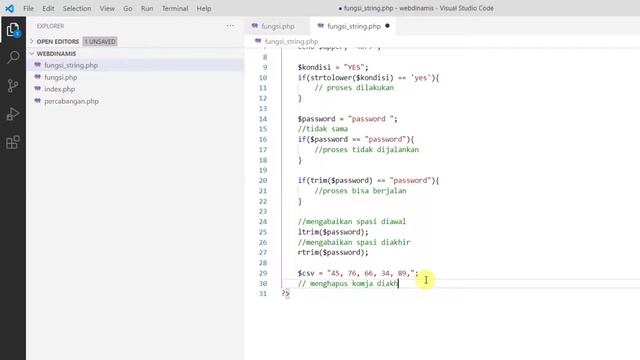
Task: Click the closing ?> PHP tag
Action: point(285,293)
